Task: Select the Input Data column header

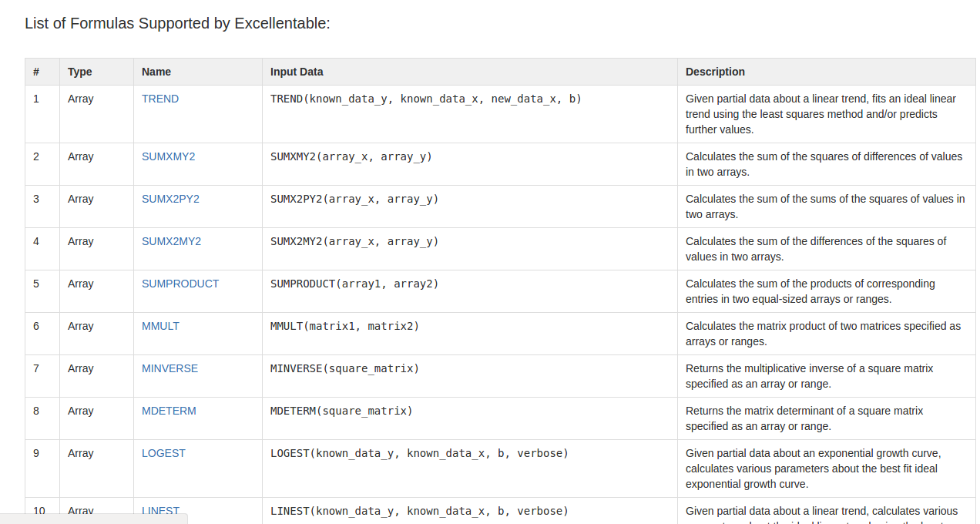Action: (297, 72)
